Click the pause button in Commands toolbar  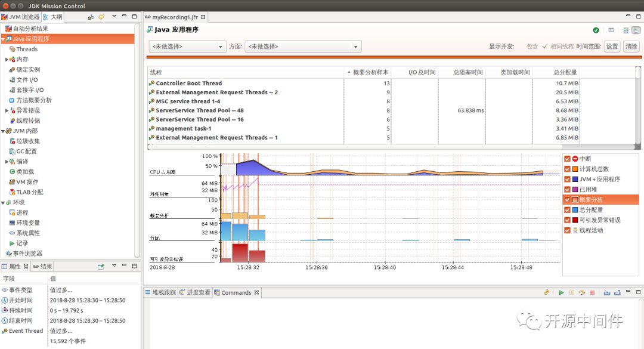click(x=572, y=293)
